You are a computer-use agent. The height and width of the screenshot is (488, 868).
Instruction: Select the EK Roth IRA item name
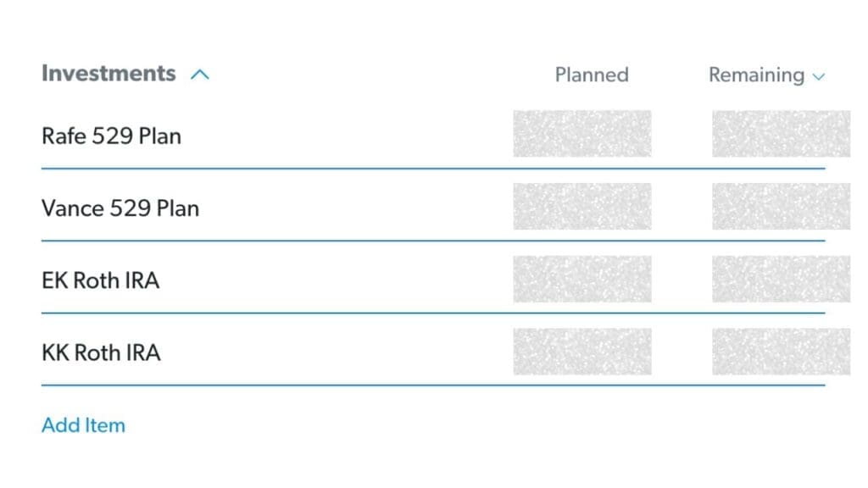pos(100,280)
